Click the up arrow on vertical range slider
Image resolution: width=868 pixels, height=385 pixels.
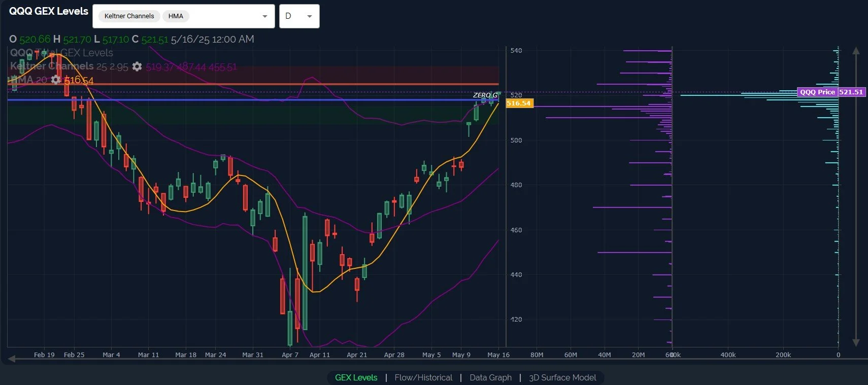(x=856, y=51)
